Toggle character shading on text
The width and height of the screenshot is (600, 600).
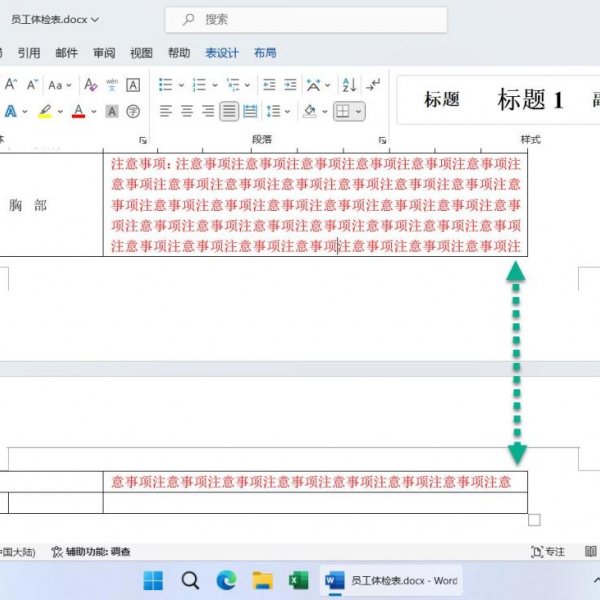(x=112, y=111)
